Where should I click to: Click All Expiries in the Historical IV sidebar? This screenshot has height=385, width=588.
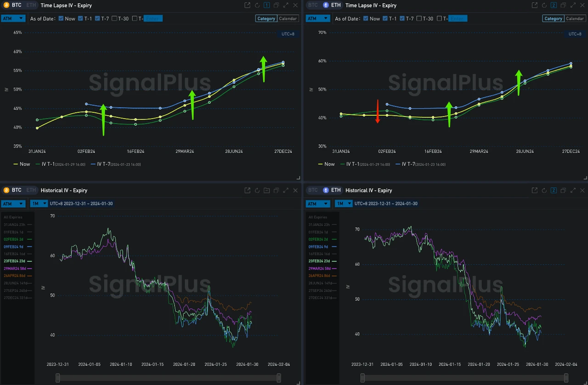pos(14,217)
